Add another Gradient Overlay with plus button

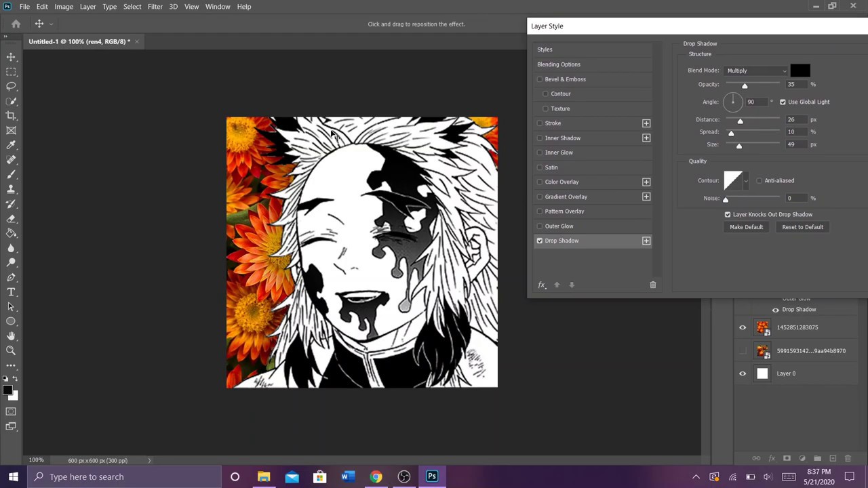pyautogui.click(x=646, y=197)
